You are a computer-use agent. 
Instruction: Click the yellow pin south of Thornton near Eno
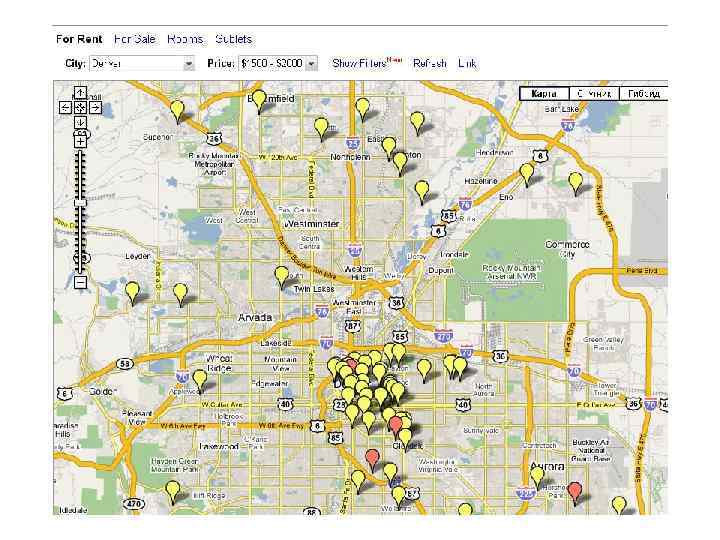coord(422,191)
